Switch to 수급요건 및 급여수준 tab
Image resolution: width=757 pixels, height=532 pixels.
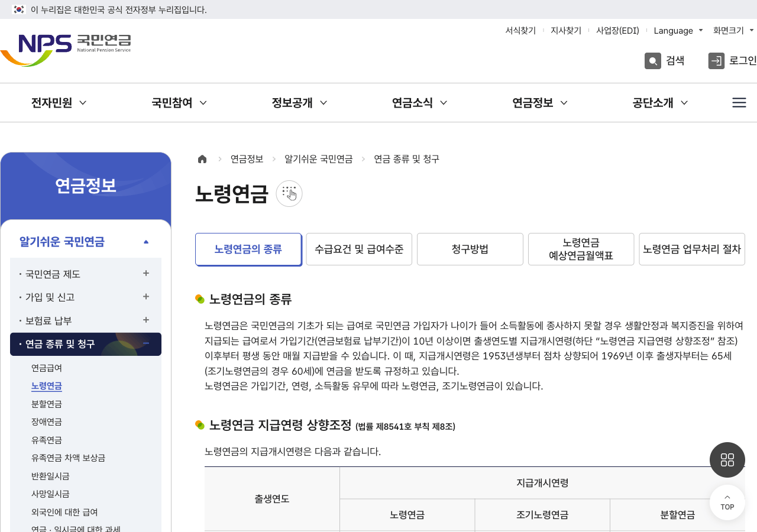click(x=359, y=249)
